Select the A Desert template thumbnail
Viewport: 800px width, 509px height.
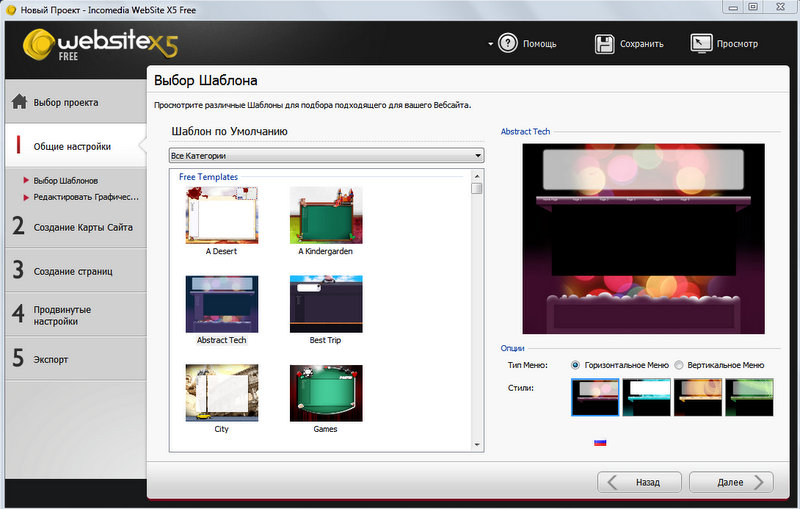coord(222,215)
